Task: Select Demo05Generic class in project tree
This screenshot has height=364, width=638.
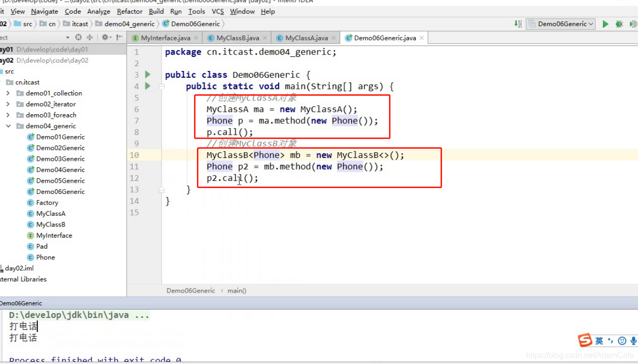Action: pos(56,181)
